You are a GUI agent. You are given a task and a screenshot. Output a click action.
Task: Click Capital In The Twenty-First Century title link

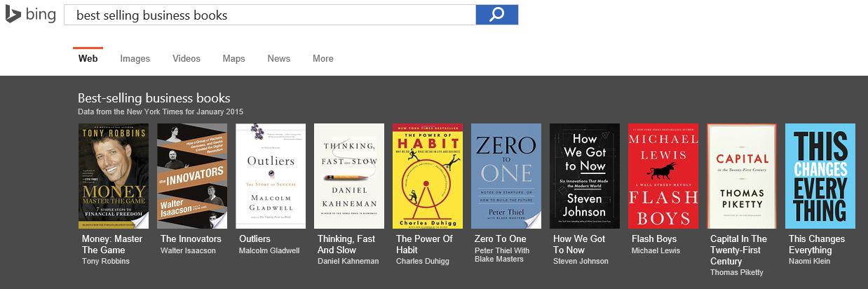click(738, 250)
